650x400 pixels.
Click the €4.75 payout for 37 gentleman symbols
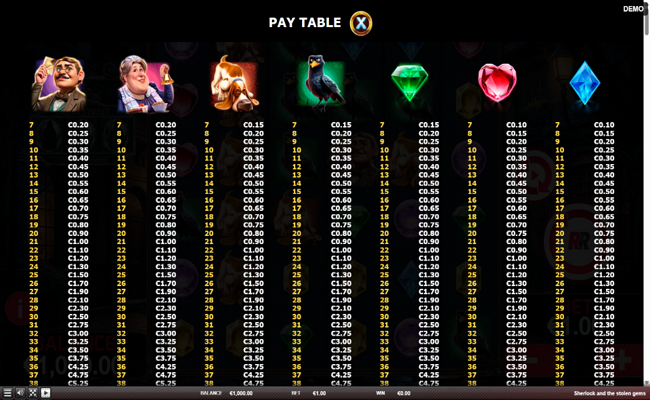[78, 375]
